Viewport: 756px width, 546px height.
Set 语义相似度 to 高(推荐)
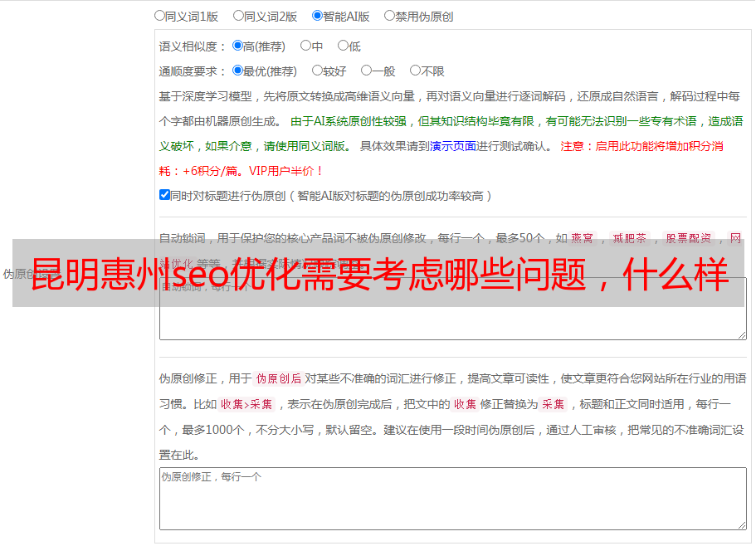(237, 46)
